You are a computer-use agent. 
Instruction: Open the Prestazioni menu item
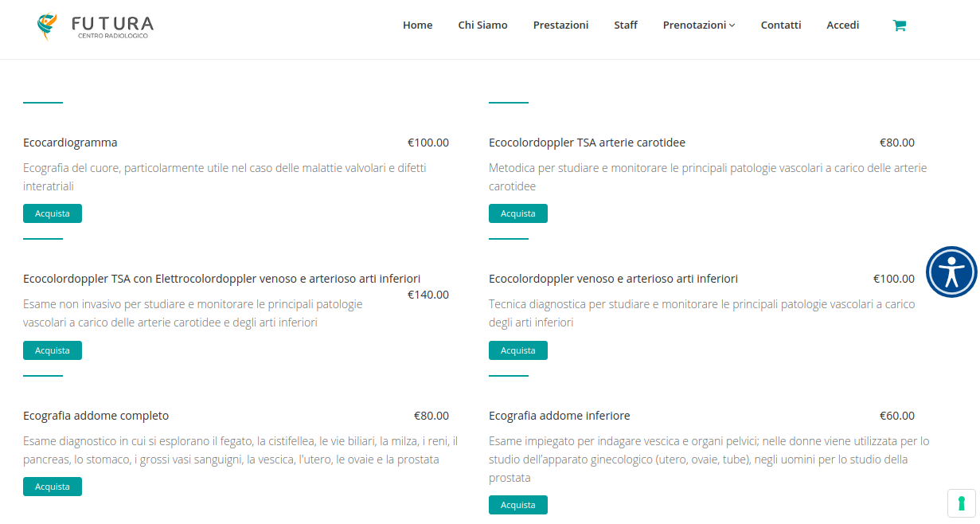coord(560,25)
